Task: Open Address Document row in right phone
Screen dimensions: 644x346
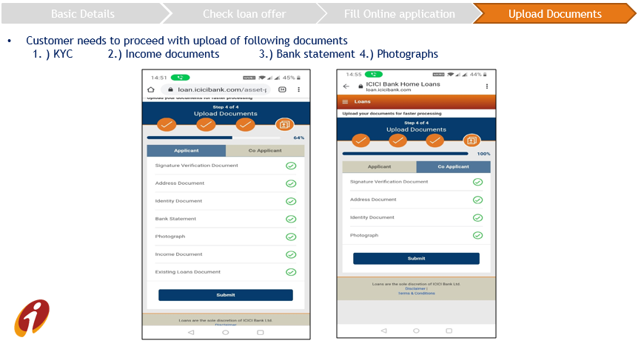Action: pos(417,200)
